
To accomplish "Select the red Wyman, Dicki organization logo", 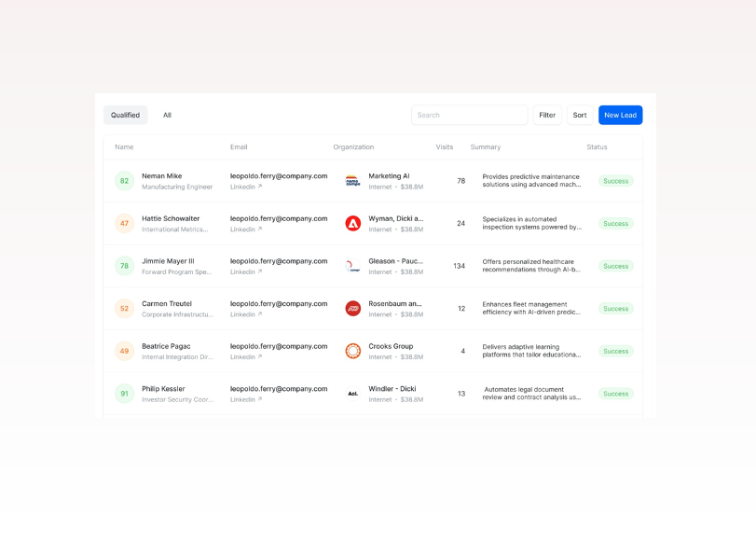I will [x=352, y=223].
